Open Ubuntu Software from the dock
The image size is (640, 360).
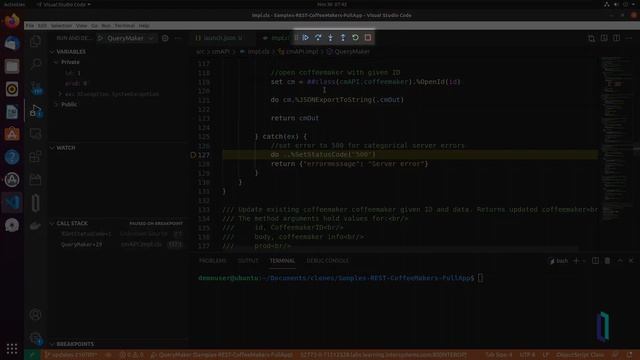tap(12, 134)
